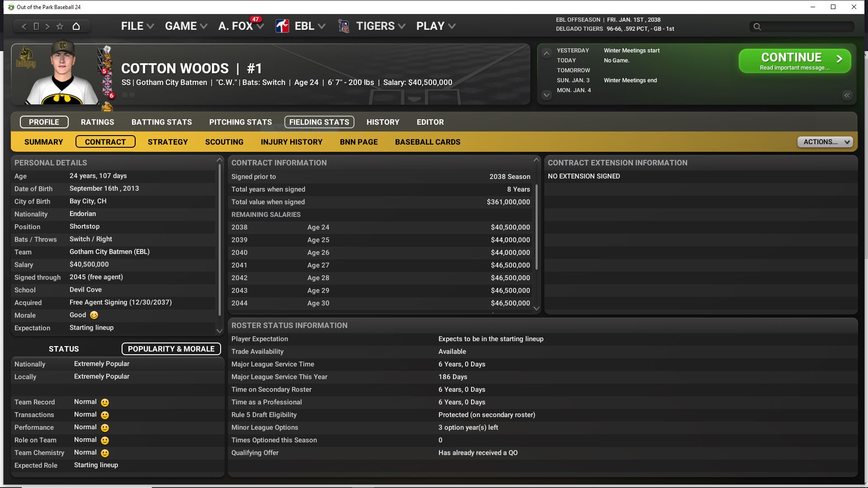Screen dimensions: 868x488
Task: Click the EBL league logo icon
Action: tap(283, 26)
